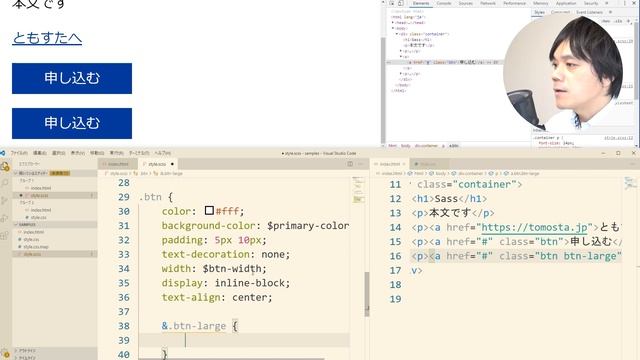This screenshot has width=640, height=360.
Task: Toggle the :hov element state panel
Action: [606, 21]
